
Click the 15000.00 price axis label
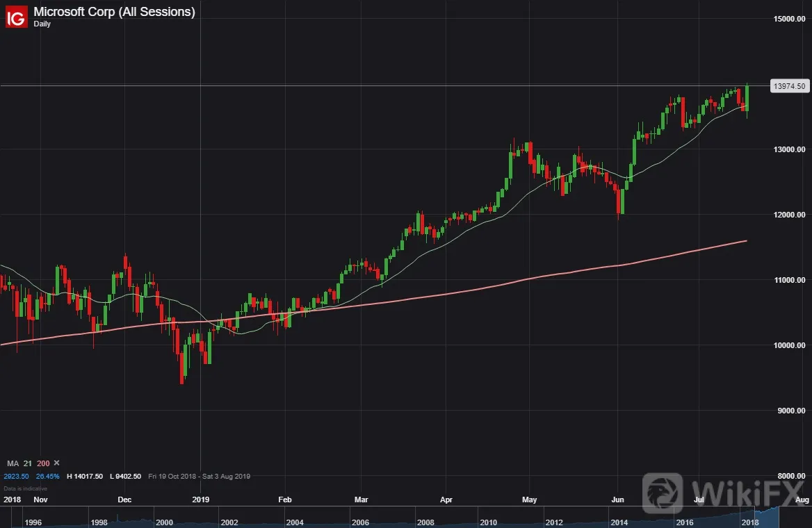click(789, 19)
